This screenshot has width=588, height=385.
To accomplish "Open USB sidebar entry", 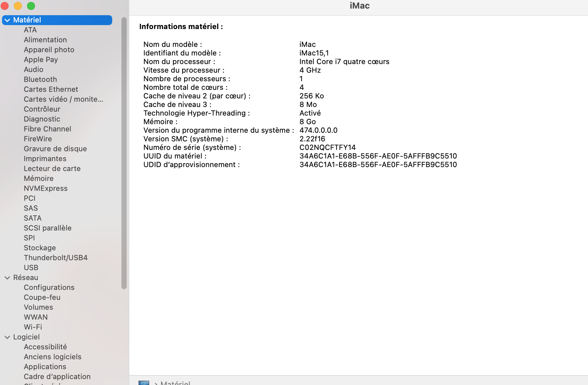I will 31,268.
